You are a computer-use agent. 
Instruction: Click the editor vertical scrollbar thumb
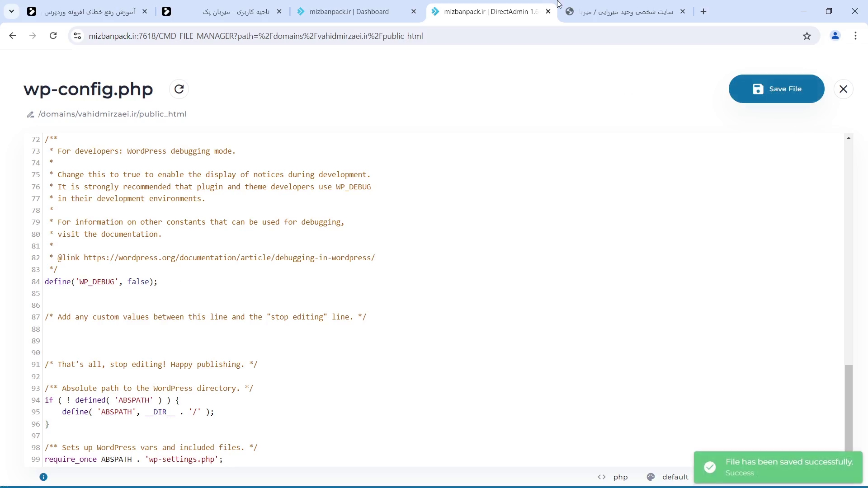(849, 408)
